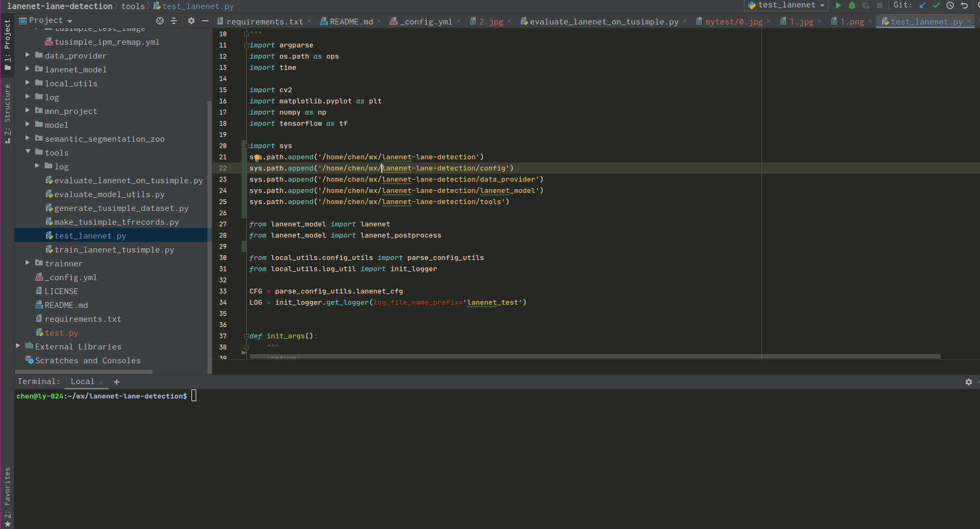This screenshot has width=980, height=529.
Task: Update project from Git
Action: pos(922,5)
